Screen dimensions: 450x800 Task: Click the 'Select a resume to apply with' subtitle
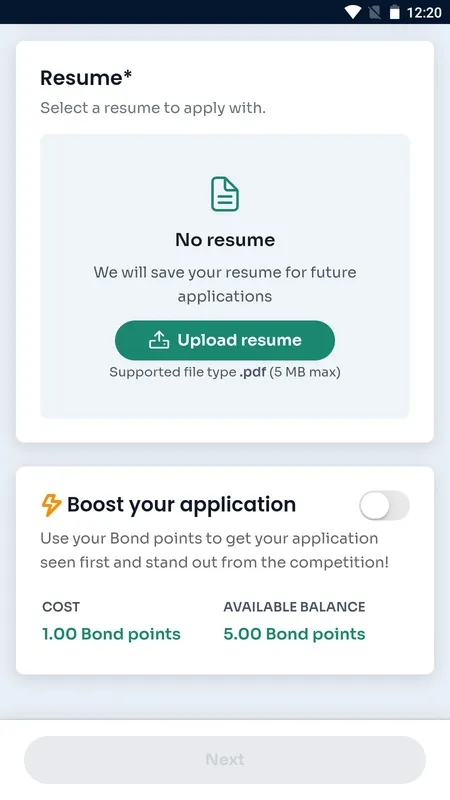coord(153,108)
